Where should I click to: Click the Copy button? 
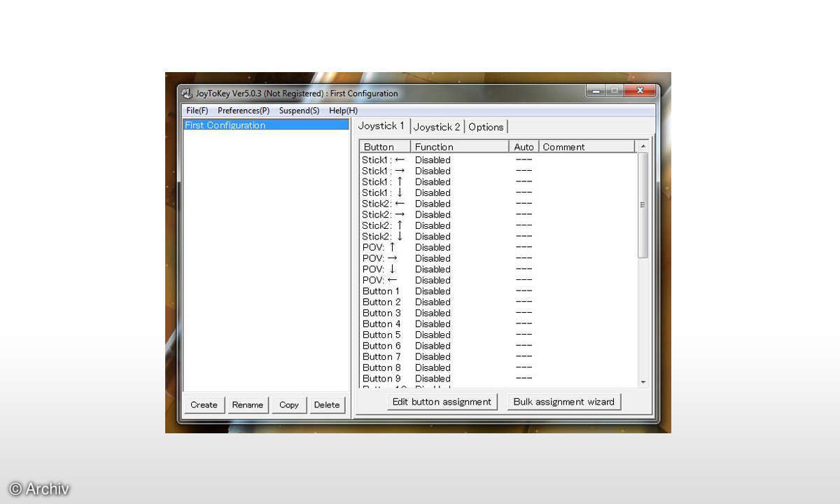(289, 405)
